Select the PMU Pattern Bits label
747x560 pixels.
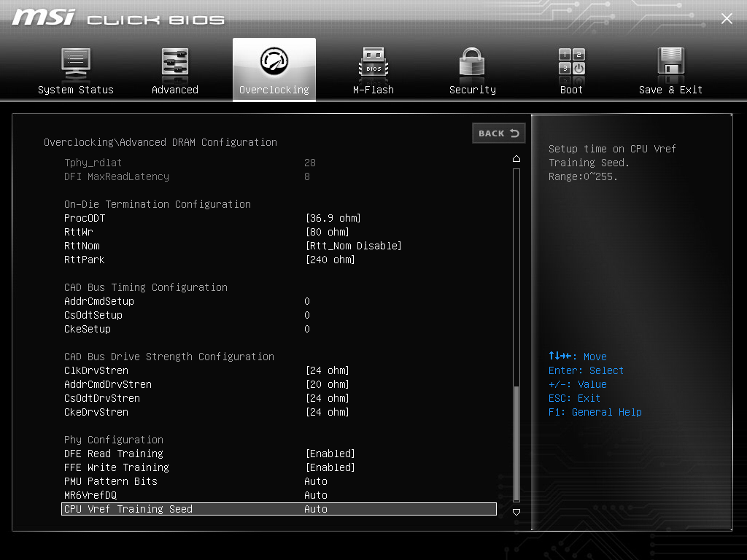[x=111, y=481]
